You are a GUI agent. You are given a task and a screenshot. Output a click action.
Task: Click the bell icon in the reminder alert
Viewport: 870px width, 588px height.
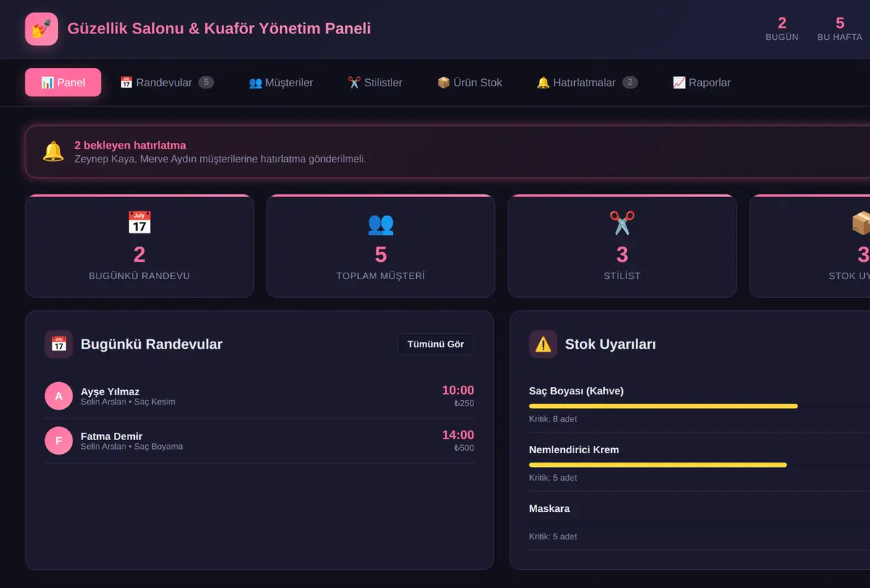point(53,152)
